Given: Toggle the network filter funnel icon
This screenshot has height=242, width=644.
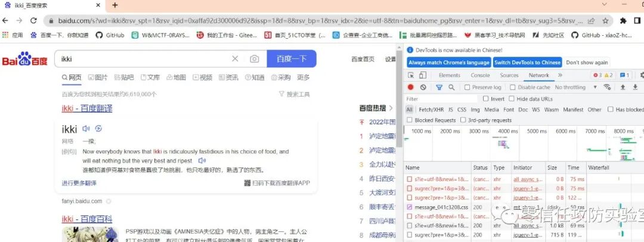Looking at the screenshot, I should 439,87.
